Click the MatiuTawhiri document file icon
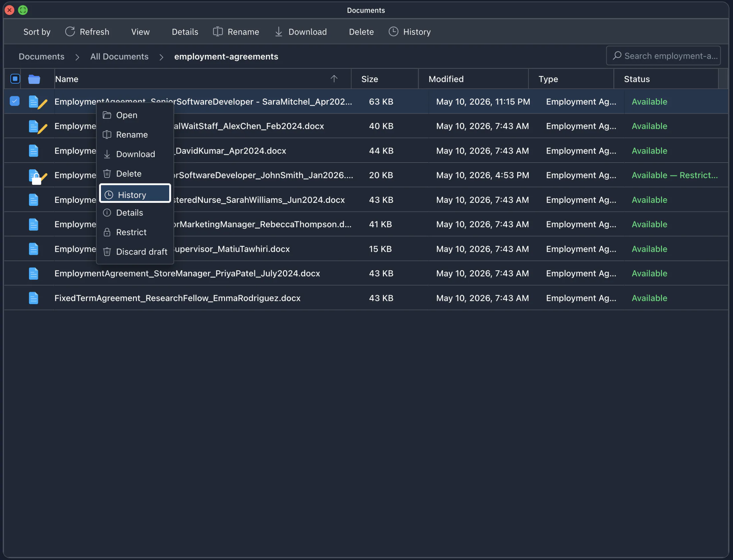 [34, 249]
